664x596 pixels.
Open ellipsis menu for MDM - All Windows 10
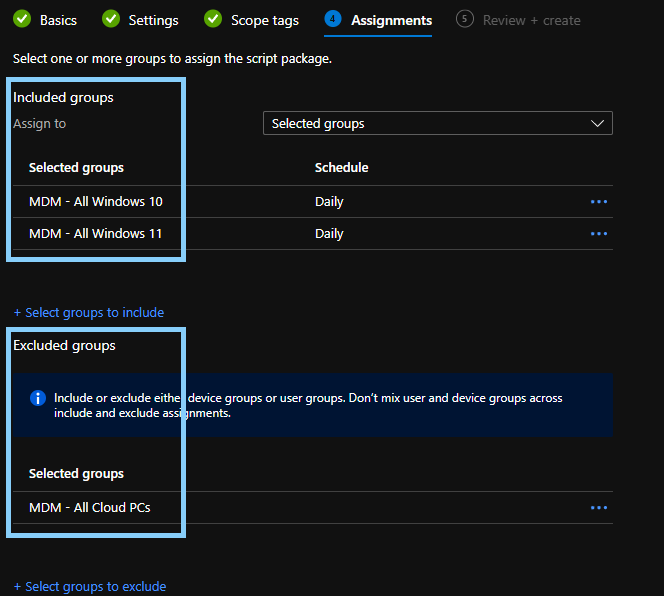click(599, 202)
